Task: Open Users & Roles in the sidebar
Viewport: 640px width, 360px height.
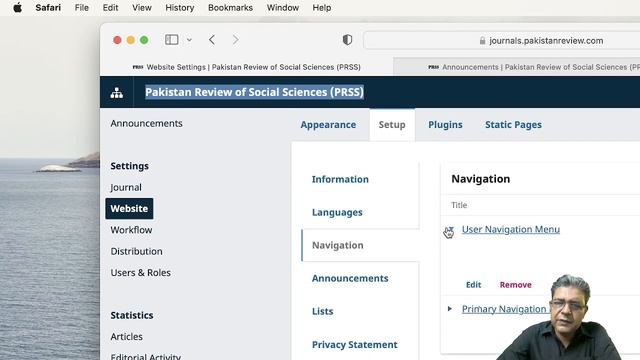Action: (140, 272)
